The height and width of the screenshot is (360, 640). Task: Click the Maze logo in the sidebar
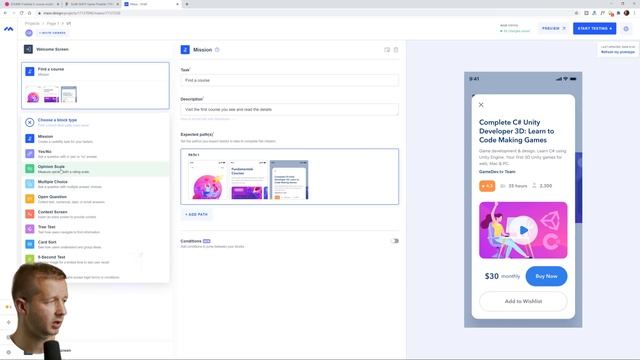click(9, 29)
